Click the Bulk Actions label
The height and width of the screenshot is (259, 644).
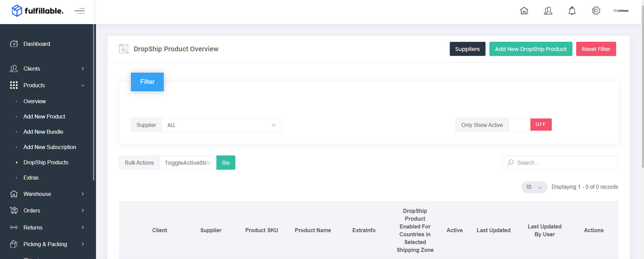coord(139,163)
